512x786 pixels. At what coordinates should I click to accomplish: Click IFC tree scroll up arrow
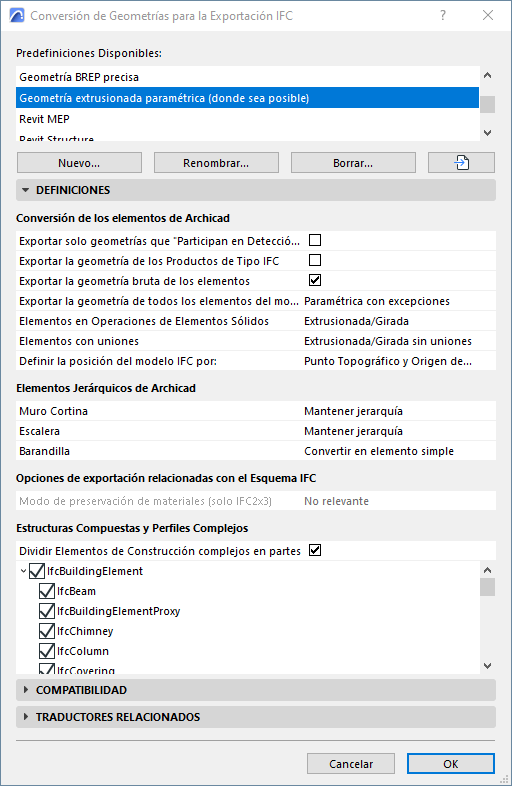487,570
